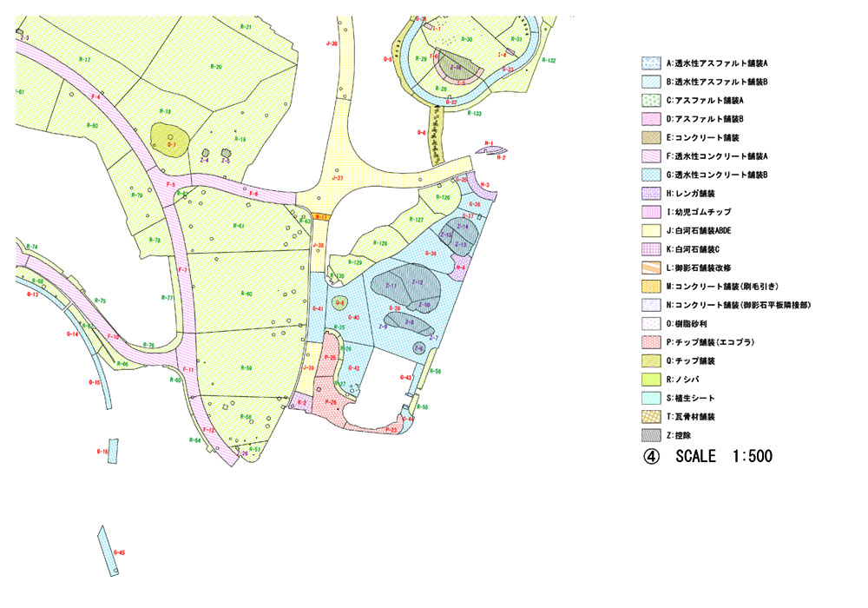Select the T: 瓦骨材舗装 legend swatch
Screen dimensions: 868x608
[651, 417]
